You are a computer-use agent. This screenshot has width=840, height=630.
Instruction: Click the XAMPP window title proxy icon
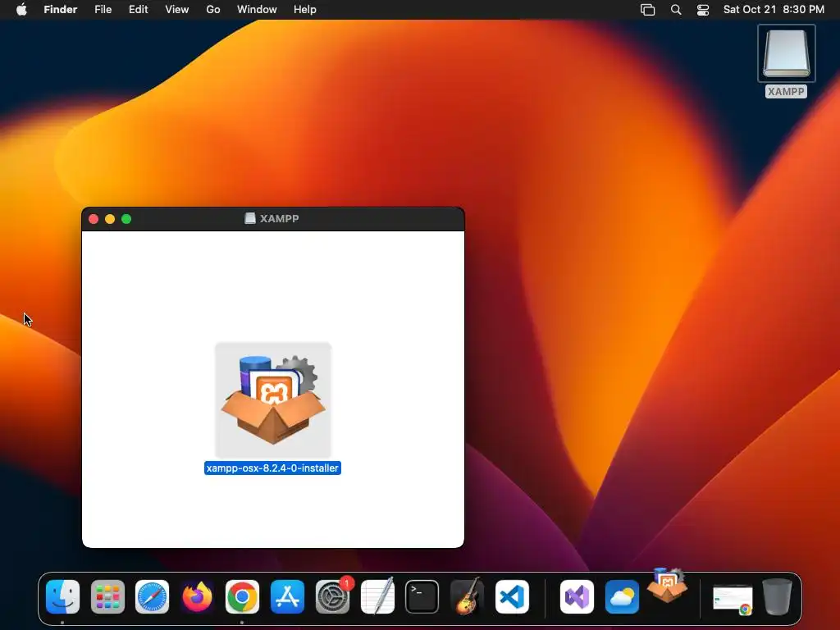tap(250, 218)
